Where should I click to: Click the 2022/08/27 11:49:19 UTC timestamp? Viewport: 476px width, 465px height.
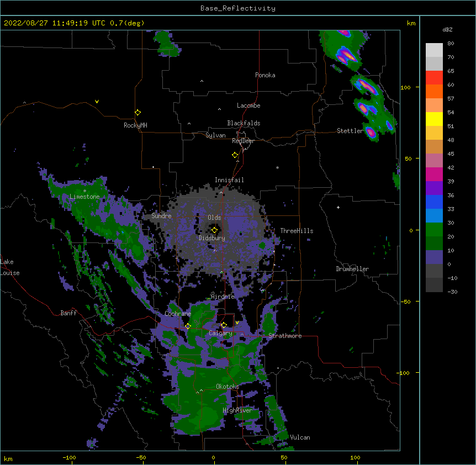point(55,23)
